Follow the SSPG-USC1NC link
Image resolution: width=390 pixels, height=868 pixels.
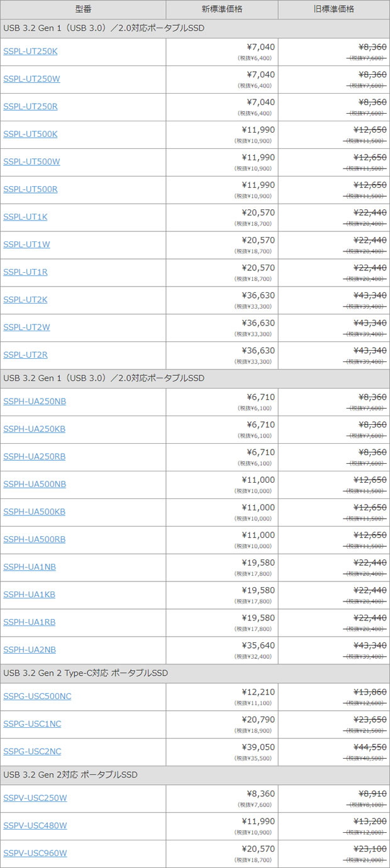32,724
